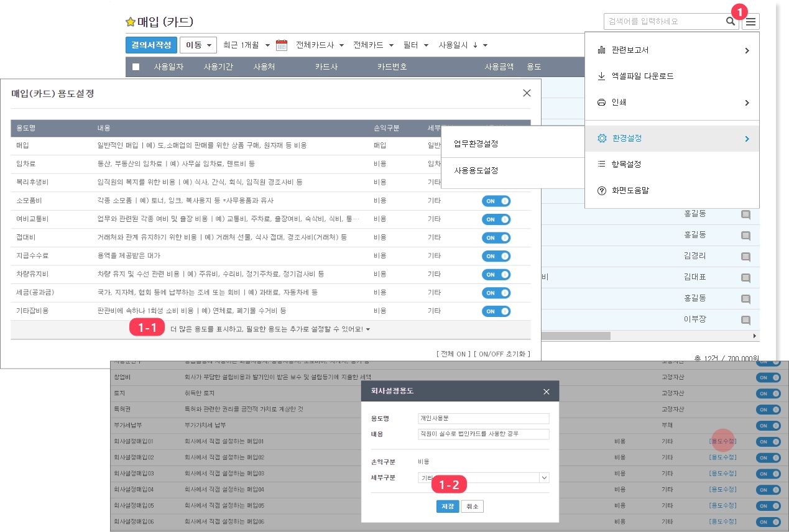Select 사용용도설정 from submenu

[x=476, y=170]
